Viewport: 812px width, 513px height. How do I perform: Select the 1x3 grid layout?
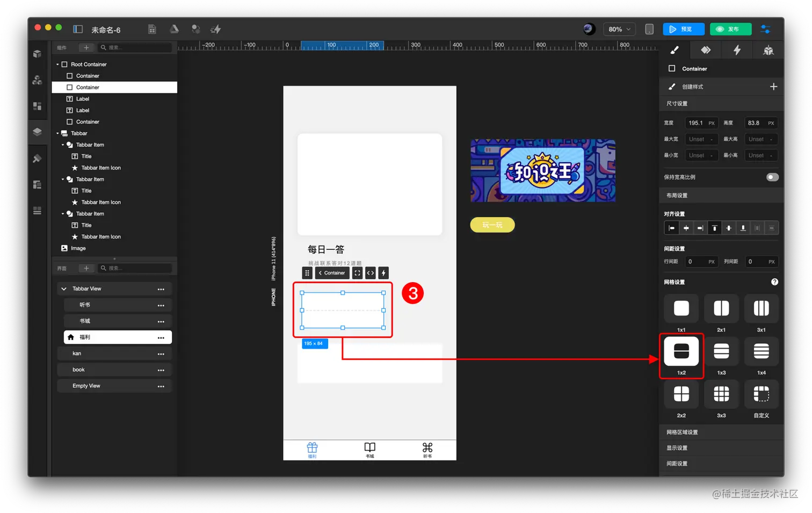(x=721, y=351)
